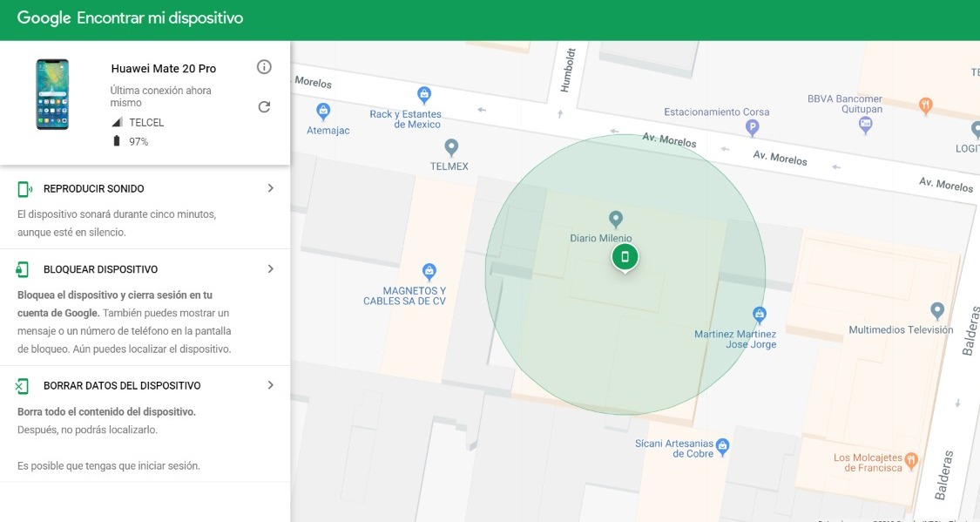Click the TELCEL signal strength icon

[x=117, y=123]
